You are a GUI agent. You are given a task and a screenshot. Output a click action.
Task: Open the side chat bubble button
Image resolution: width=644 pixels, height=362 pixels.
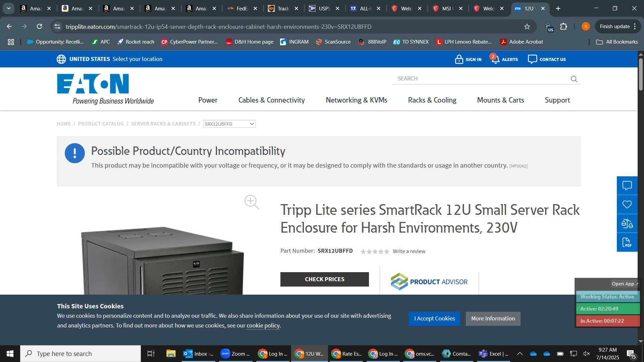(627, 186)
